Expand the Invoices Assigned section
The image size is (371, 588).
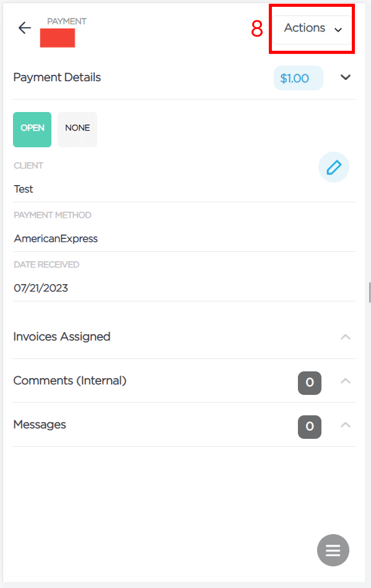point(346,337)
